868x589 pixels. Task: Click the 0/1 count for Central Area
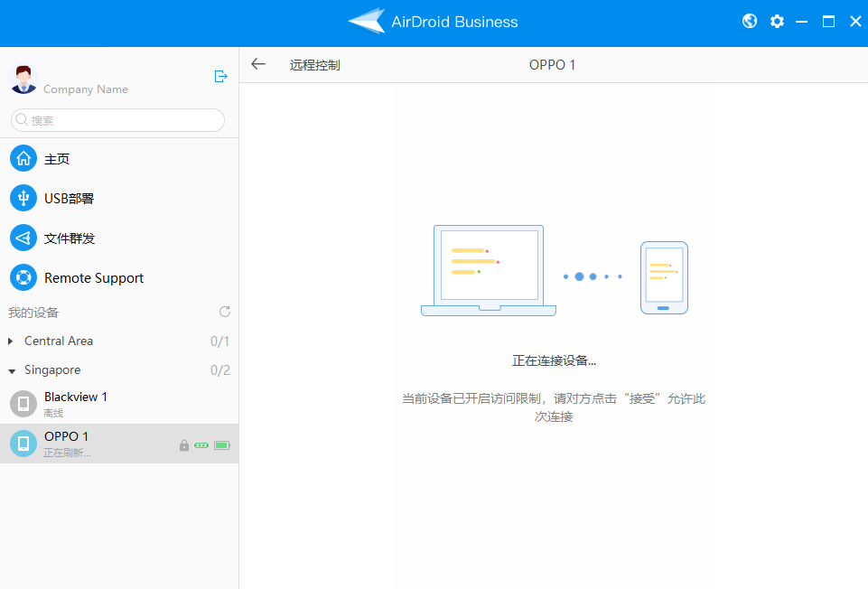tap(219, 341)
